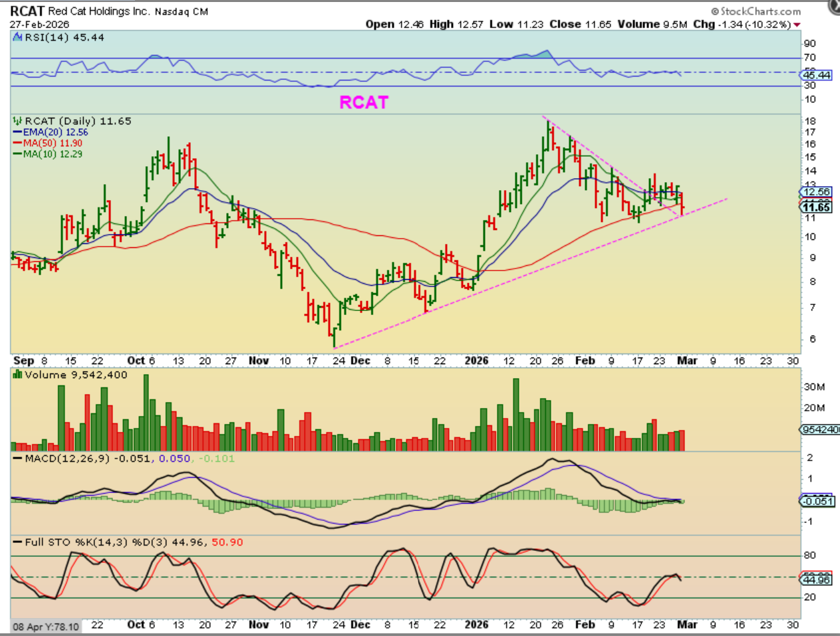The width and height of the screenshot is (840, 636).
Task: Click the 30M volume axis label
Action: click(815, 387)
